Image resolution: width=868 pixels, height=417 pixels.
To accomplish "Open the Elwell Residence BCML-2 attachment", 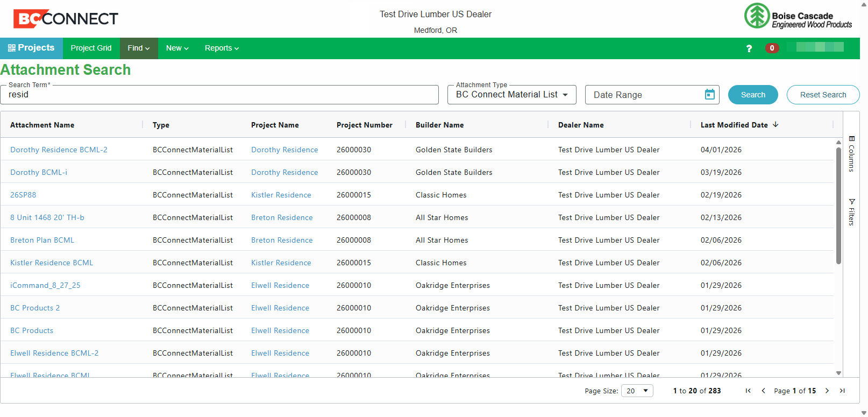I will click(x=54, y=353).
